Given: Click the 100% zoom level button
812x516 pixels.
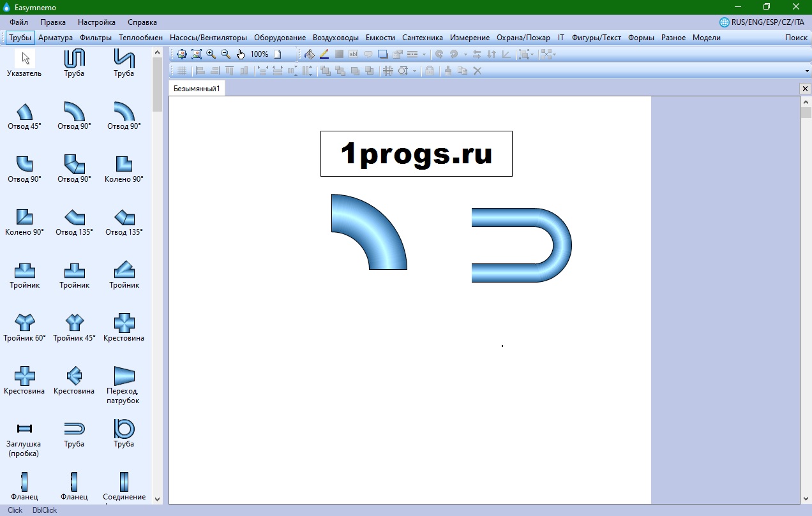Looking at the screenshot, I should [x=259, y=54].
